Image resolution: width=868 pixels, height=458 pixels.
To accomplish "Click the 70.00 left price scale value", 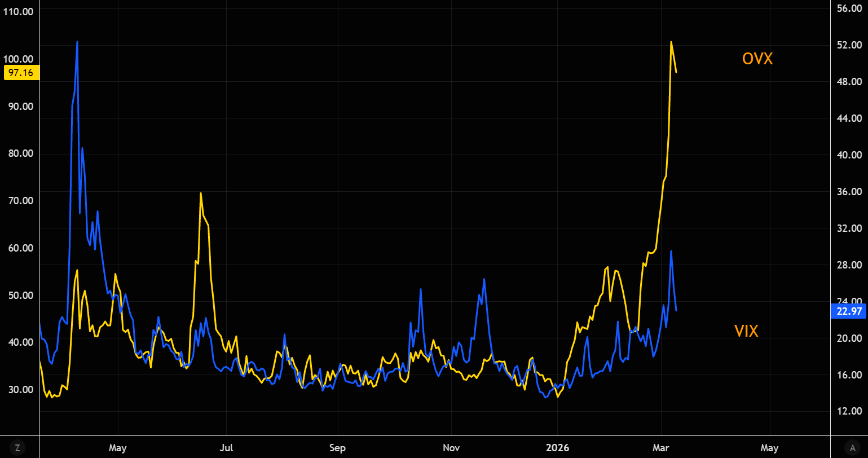I will point(20,201).
